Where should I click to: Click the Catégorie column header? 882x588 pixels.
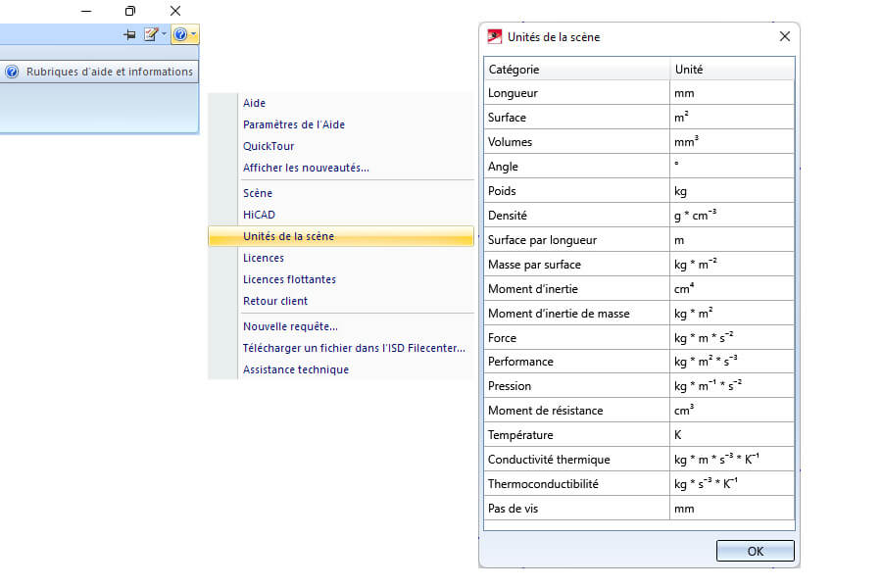[x=576, y=70]
